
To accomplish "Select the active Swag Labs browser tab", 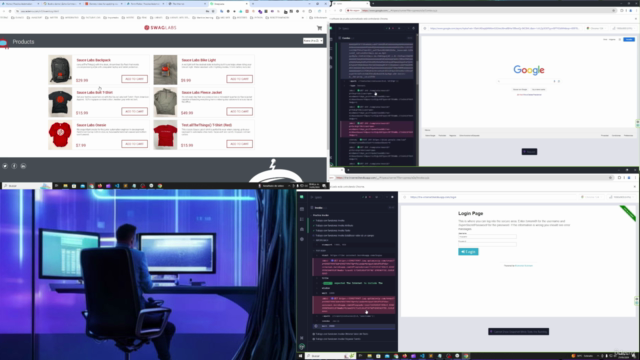I will tap(228, 4).
